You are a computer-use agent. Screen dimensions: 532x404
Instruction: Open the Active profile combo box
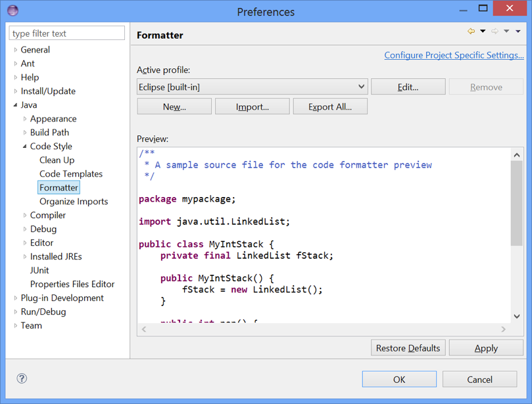tap(253, 87)
